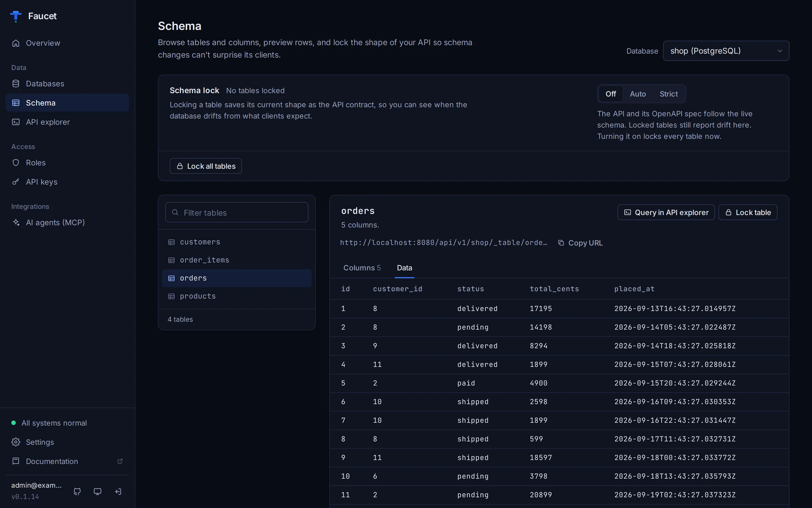The height and width of the screenshot is (508, 812).
Task: Click the '4 tables' count label
Action: tap(180, 319)
